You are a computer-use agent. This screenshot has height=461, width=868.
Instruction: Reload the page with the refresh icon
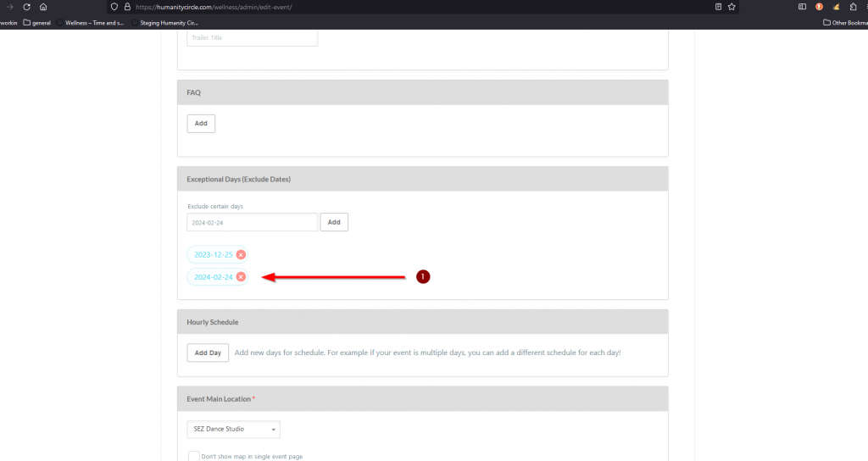click(26, 7)
